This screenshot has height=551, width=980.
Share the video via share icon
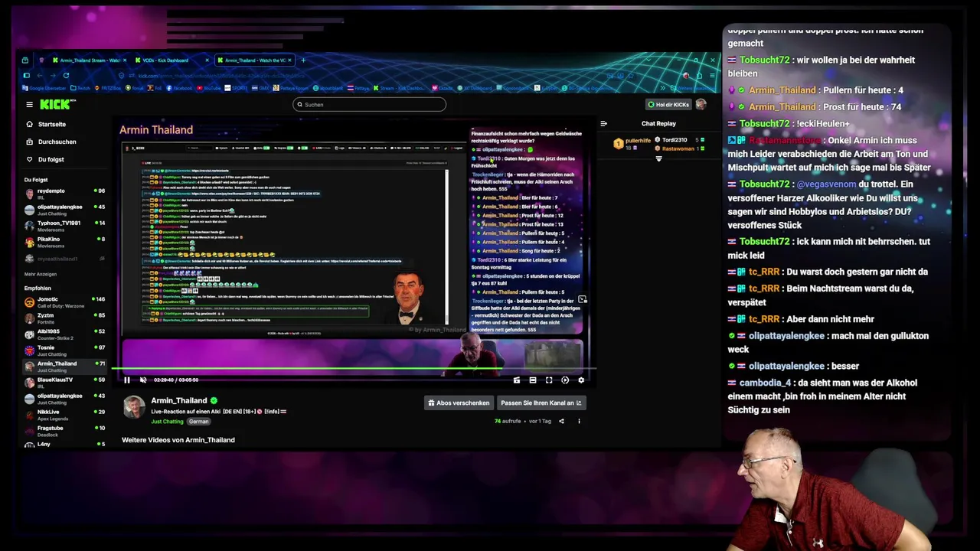click(x=561, y=421)
